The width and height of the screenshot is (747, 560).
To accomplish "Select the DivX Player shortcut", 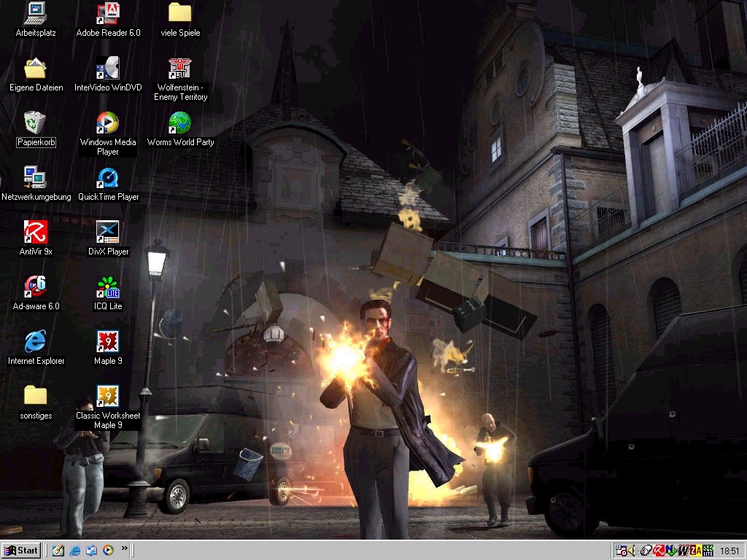I will pyautogui.click(x=108, y=233).
